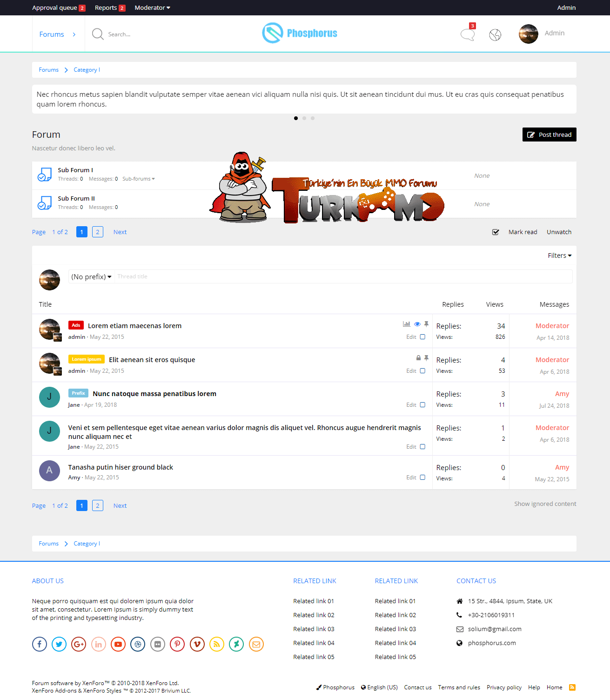The height and width of the screenshot is (700, 610).
Task: Click the Admin avatar in header
Action: pos(529,34)
